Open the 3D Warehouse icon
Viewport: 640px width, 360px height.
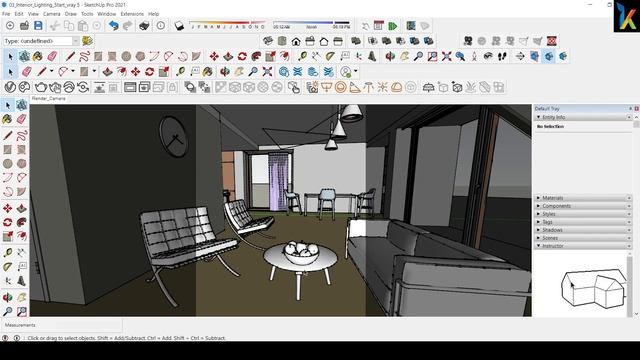click(284, 72)
